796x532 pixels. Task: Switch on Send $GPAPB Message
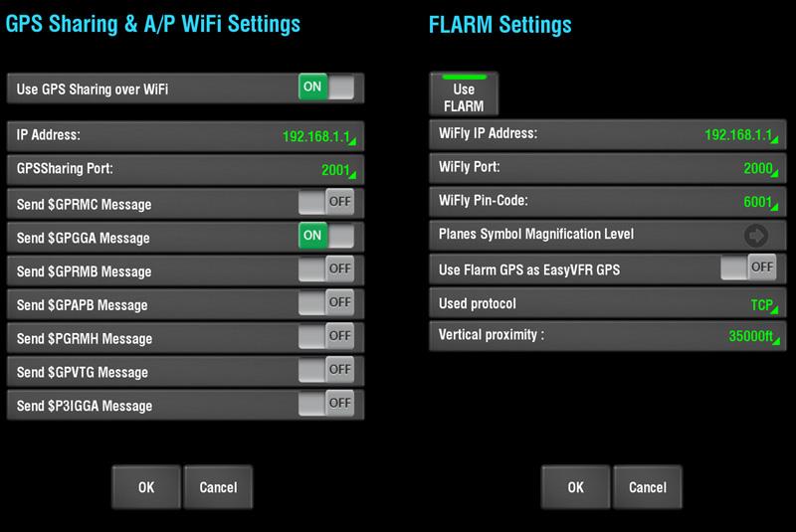326,302
